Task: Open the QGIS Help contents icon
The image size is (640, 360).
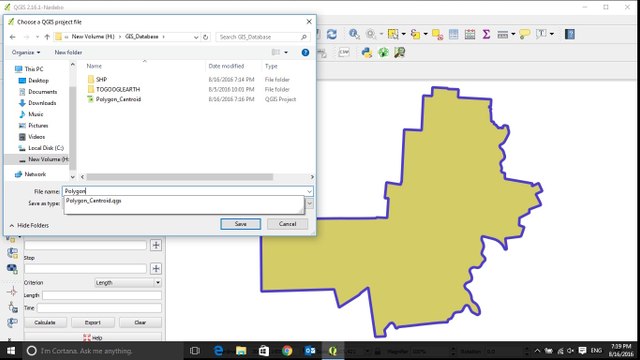Action: 570,34
